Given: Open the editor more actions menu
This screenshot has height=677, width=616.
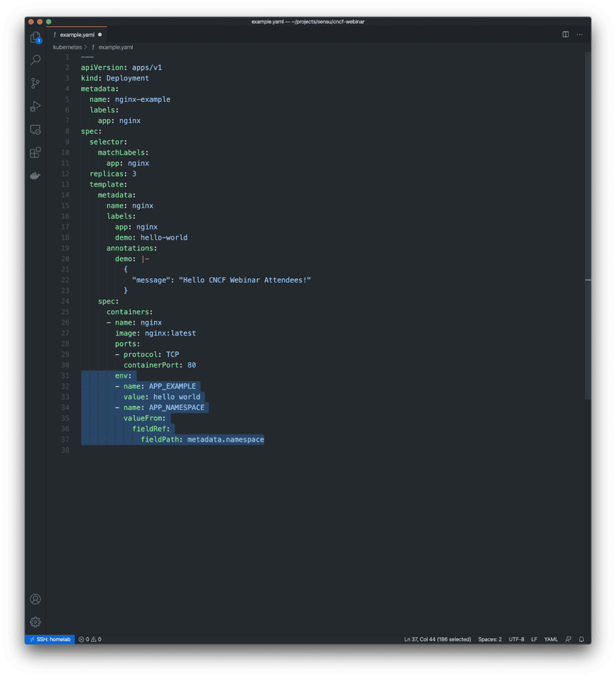Looking at the screenshot, I should (580, 34).
